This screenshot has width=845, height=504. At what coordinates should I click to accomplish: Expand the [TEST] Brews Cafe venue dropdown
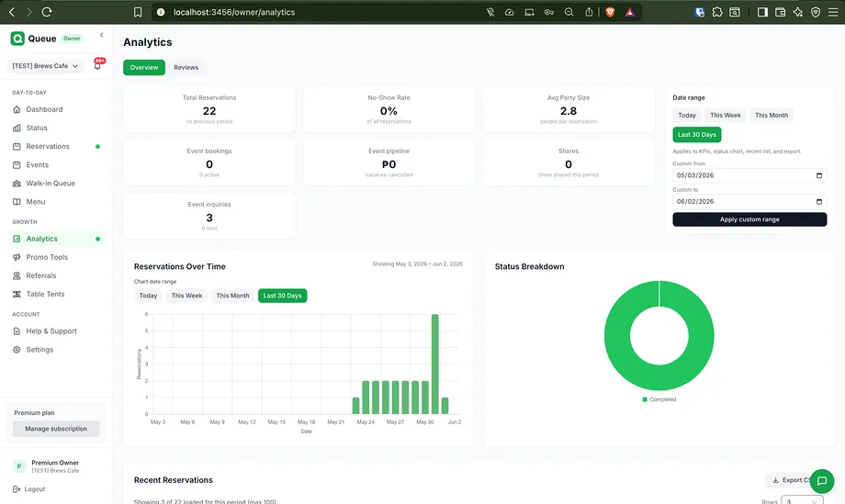pos(45,66)
